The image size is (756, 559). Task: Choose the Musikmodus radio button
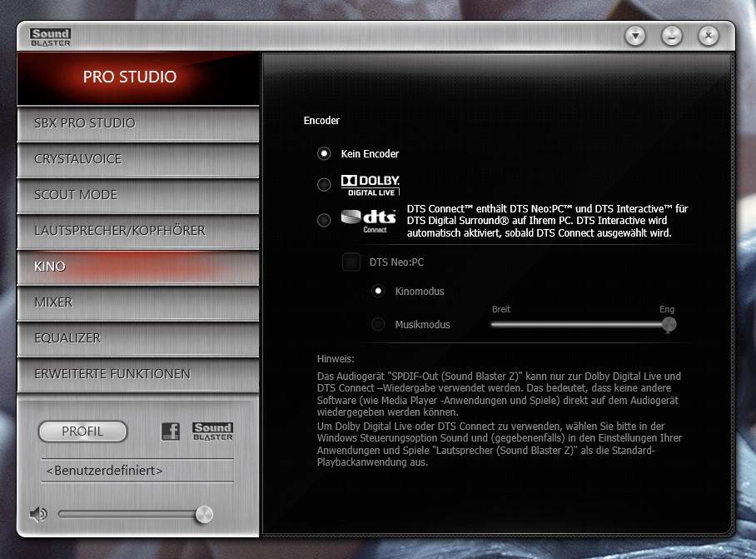point(378,324)
